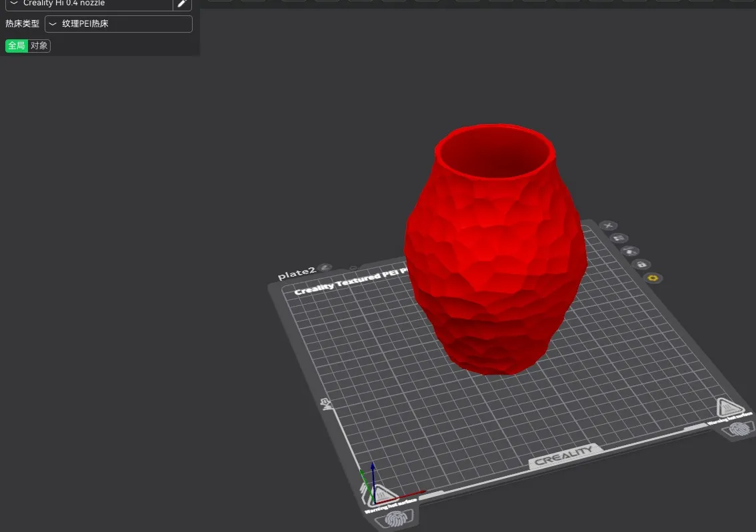Click the CREALITY logo on the build plate
The height and width of the screenshot is (532, 756).
pos(564,457)
